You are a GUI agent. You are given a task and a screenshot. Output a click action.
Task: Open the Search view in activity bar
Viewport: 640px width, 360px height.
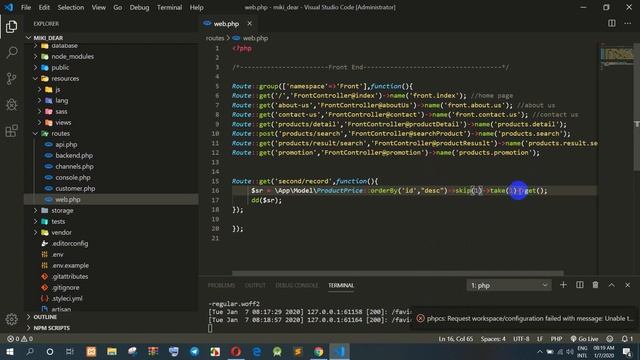pyautogui.click(x=11, y=52)
